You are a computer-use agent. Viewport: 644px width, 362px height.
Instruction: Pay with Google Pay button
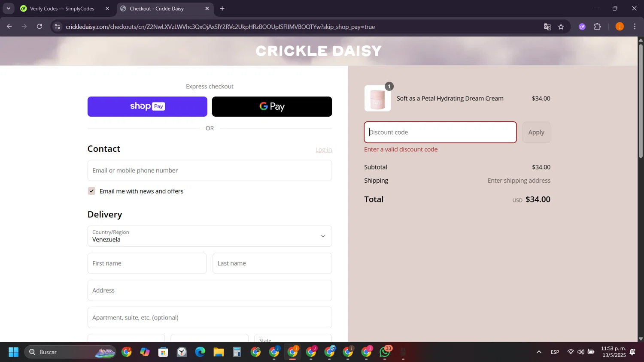point(272,106)
